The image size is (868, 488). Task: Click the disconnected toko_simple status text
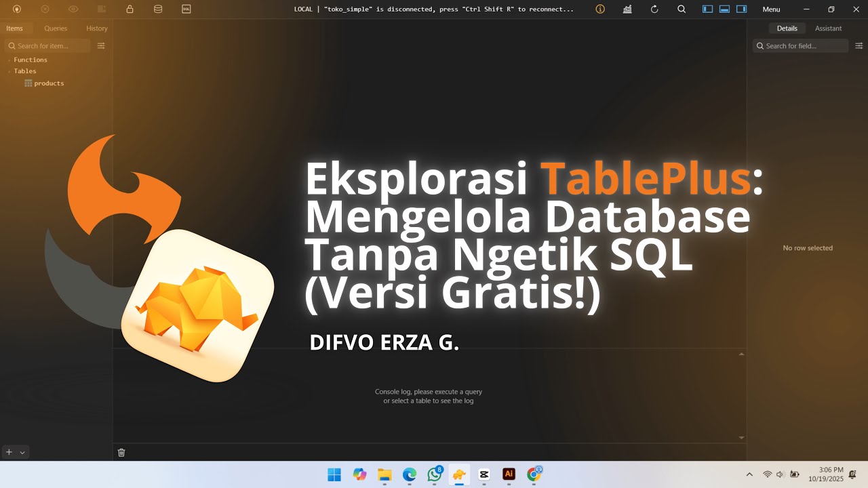pos(434,9)
